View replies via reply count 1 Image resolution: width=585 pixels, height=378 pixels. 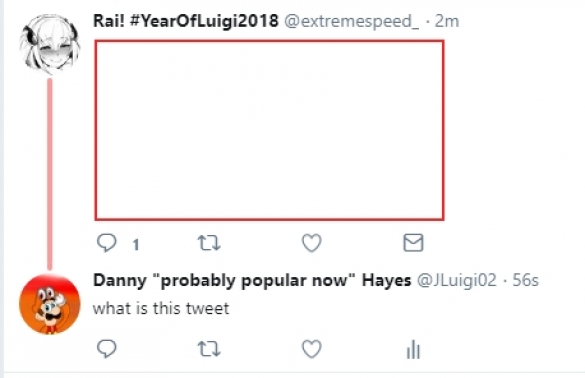[136, 245]
